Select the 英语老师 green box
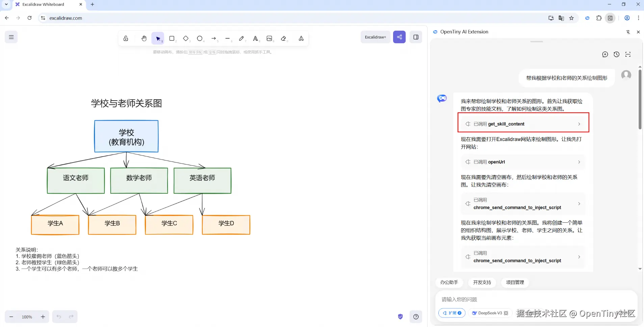This screenshot has width=644, height=327. (x=202, y=181)
